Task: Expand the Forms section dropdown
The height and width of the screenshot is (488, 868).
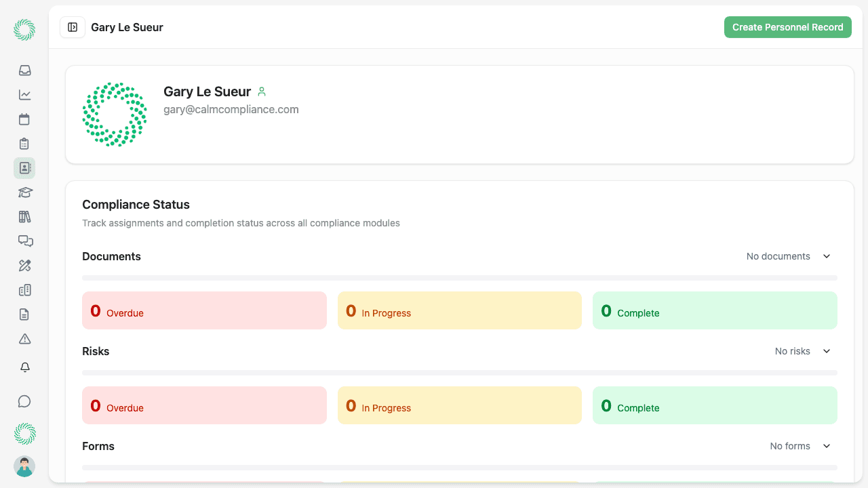Action: coord(826,446)
